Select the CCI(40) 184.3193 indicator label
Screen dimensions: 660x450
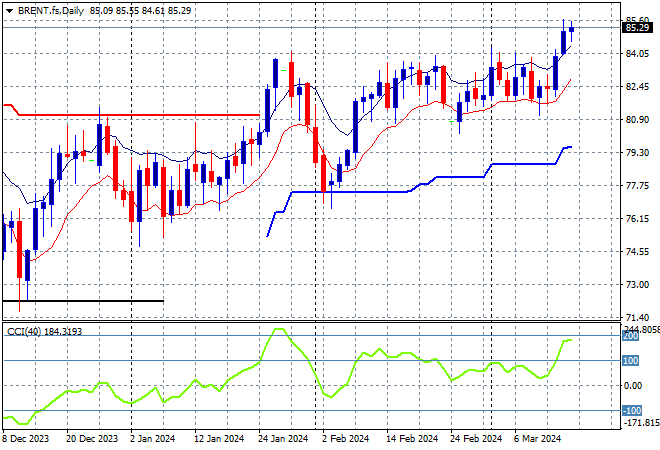pos(44,332)
